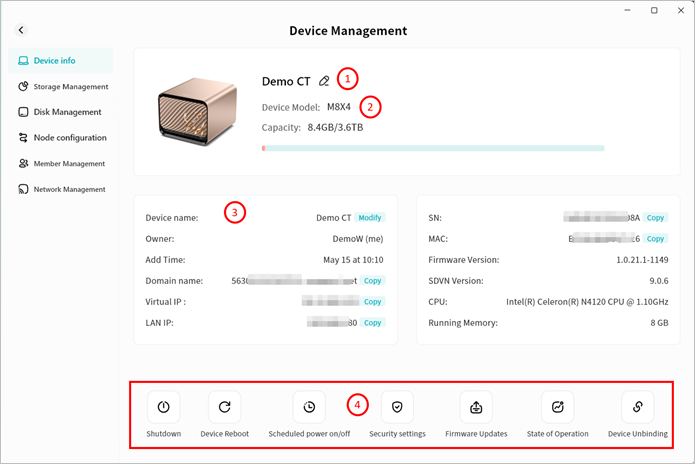
Task: Copy the serial number (SN)
Action: tap(655, 217)
